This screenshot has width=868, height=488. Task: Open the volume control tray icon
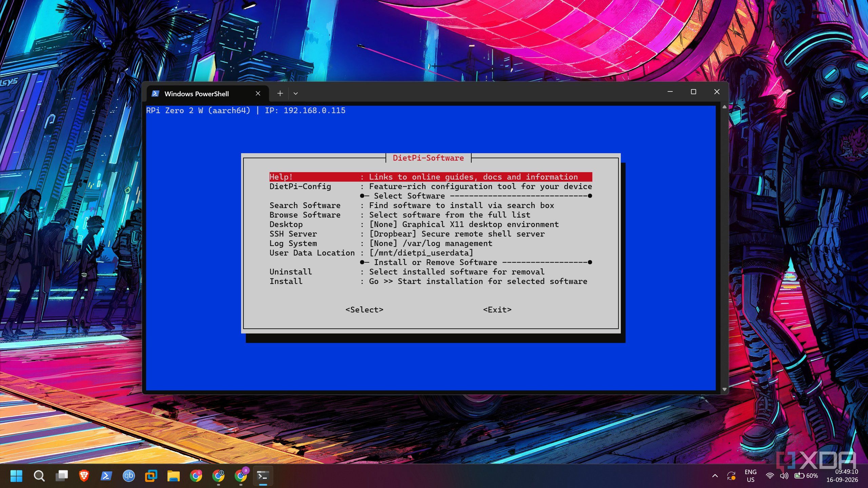784,476
